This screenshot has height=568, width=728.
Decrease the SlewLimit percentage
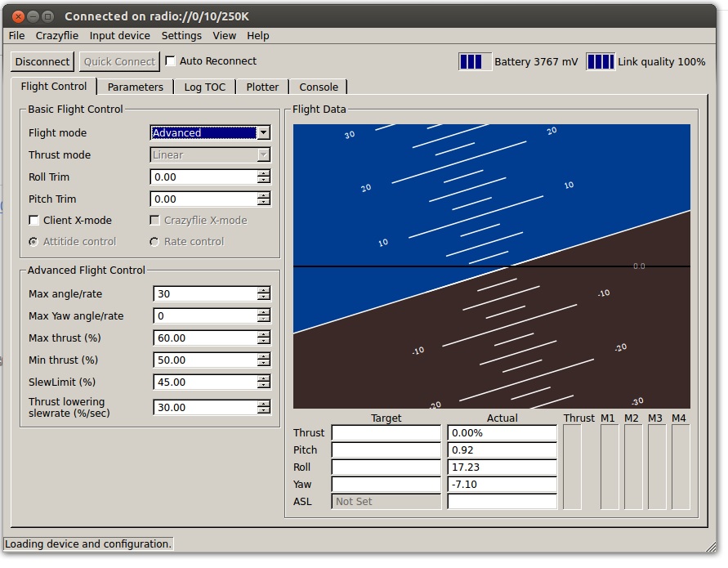[x=263, y=385]
